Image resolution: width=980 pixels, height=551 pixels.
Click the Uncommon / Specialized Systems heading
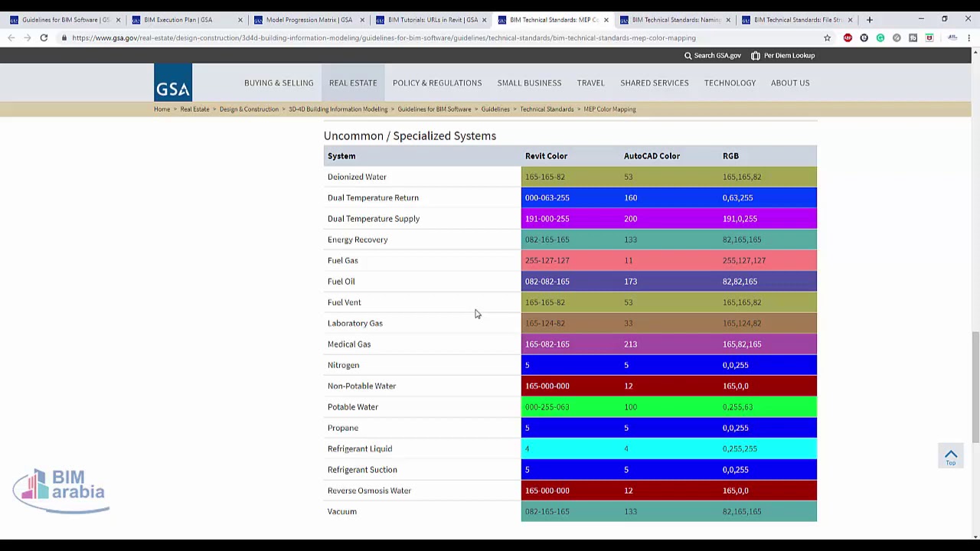[410, 135]
